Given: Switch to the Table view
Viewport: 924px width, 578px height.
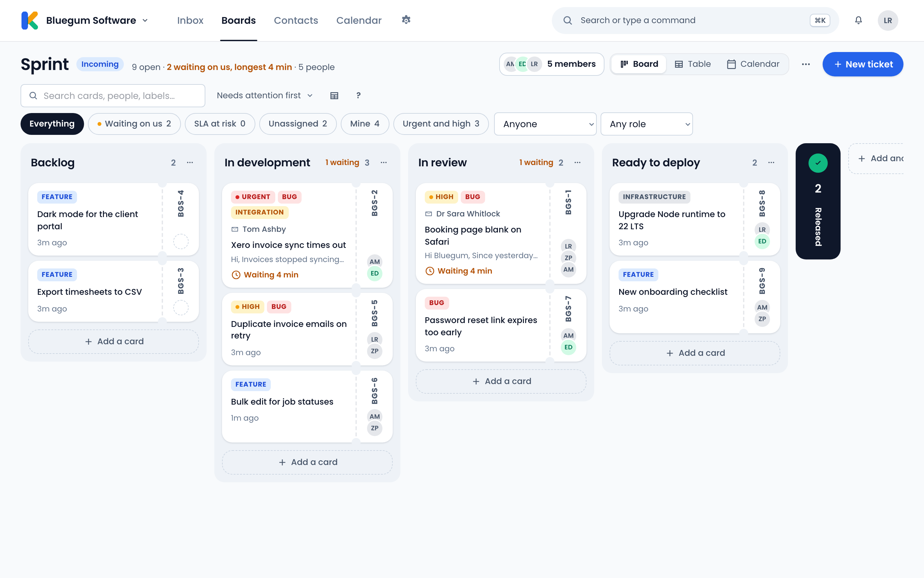Looking at the screenshot, I should (693, 64).
